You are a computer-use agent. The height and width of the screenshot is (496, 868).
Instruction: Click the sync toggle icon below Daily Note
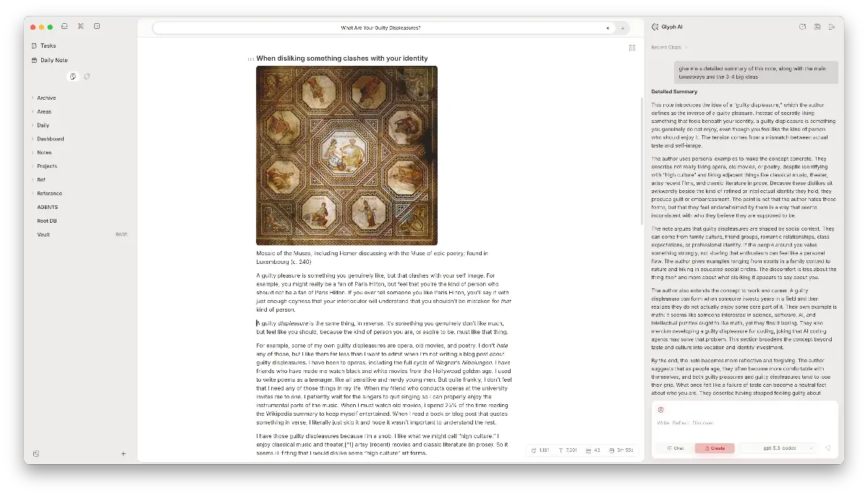pos(87,75)
